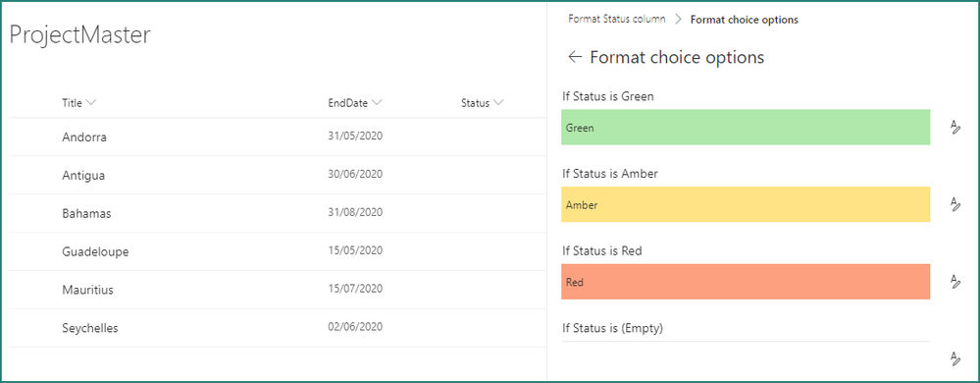Select the Bahamas row
The image size is (980, 383).
[273, 213]
